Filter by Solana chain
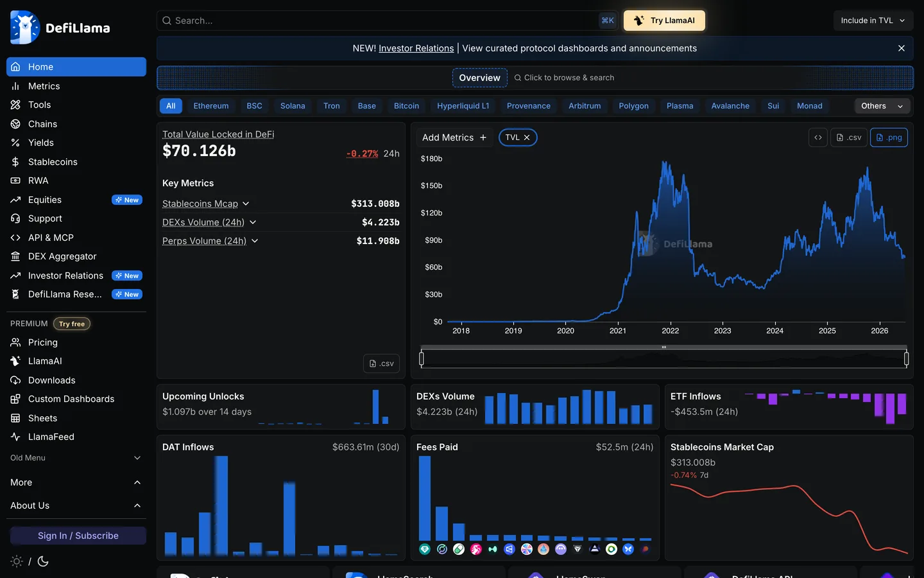 point(293,106)
